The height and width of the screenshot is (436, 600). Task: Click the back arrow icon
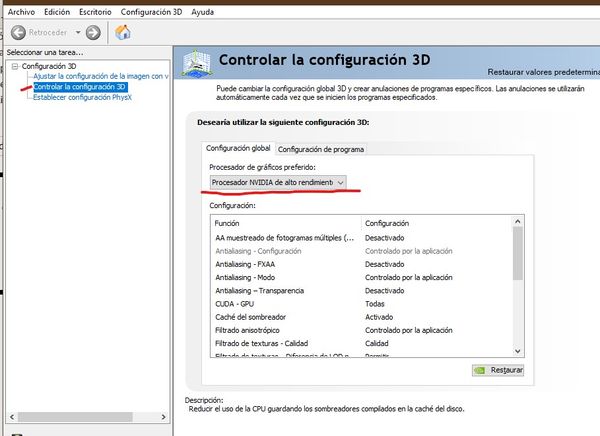18,33
